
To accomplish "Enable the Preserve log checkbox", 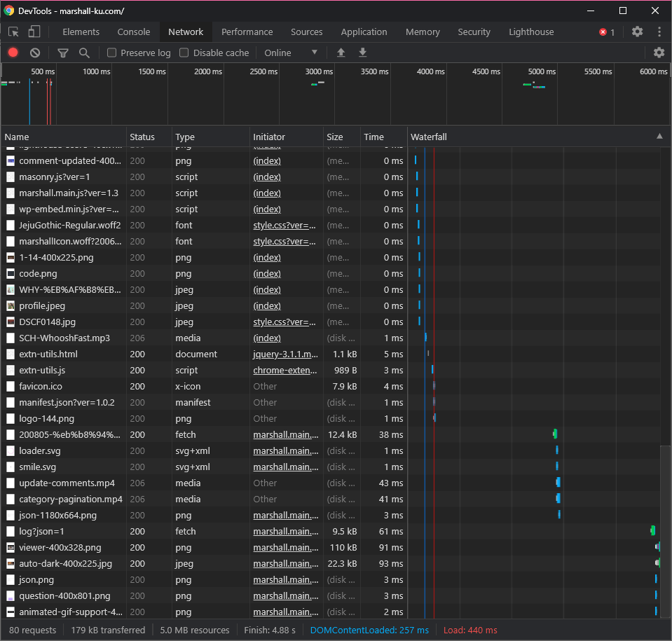I will pyautogui.click(x=112, y=53).
